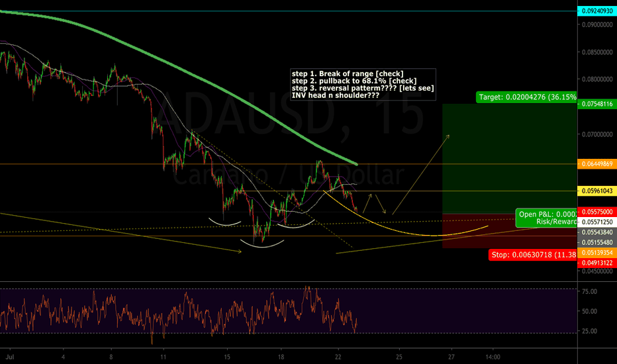
Task: Click the 0.09000000 price scale tick
Action: tap(597, 24)
